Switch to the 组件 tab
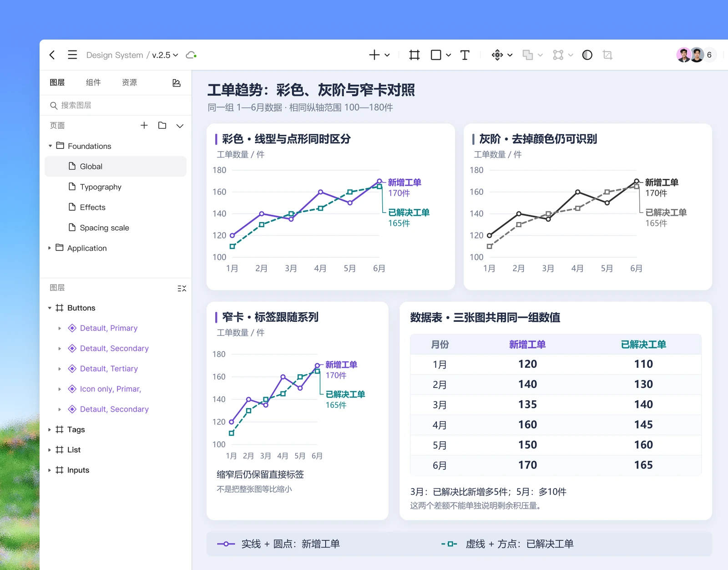The image size is (728, 570). point(93,82)
